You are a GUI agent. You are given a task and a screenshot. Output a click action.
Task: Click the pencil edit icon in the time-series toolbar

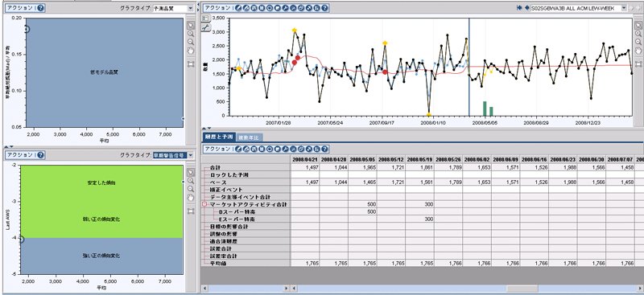coord(239,8)
